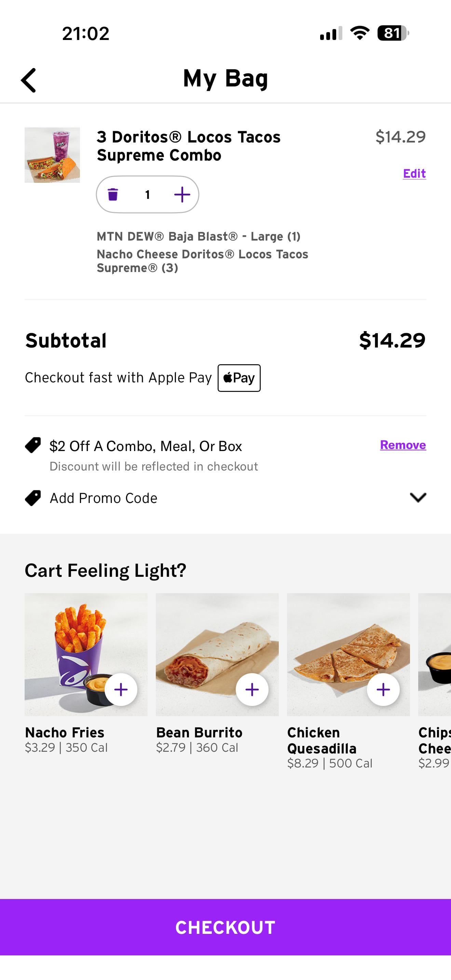Add Nacho Fries with the plus icon
The image size is (451, 980).
121,689
